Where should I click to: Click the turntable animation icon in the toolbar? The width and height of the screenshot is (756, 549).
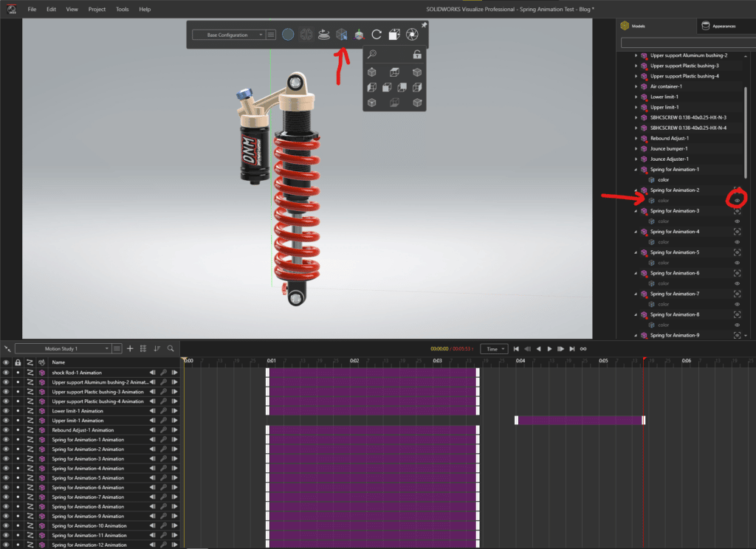pos(323,34)
